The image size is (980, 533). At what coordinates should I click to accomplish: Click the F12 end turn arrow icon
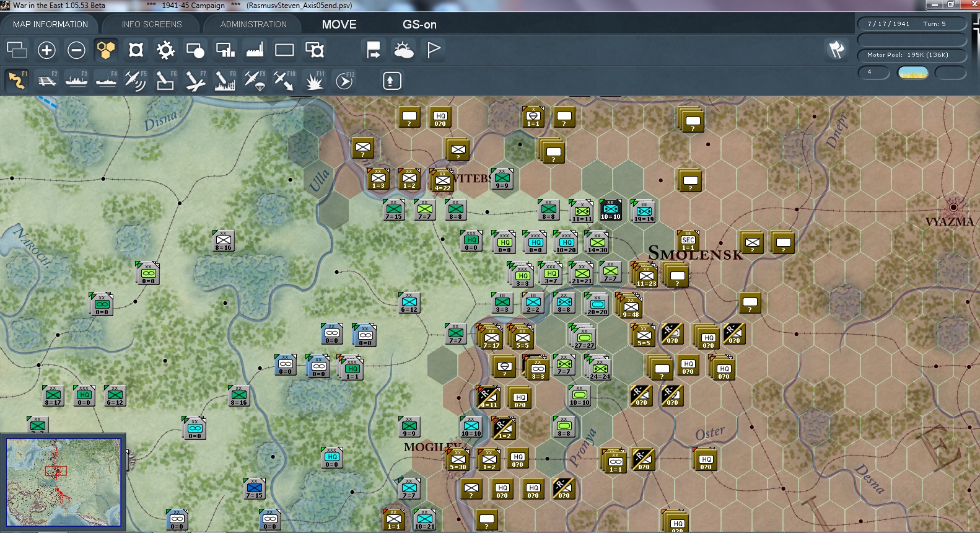coord(344,81)
